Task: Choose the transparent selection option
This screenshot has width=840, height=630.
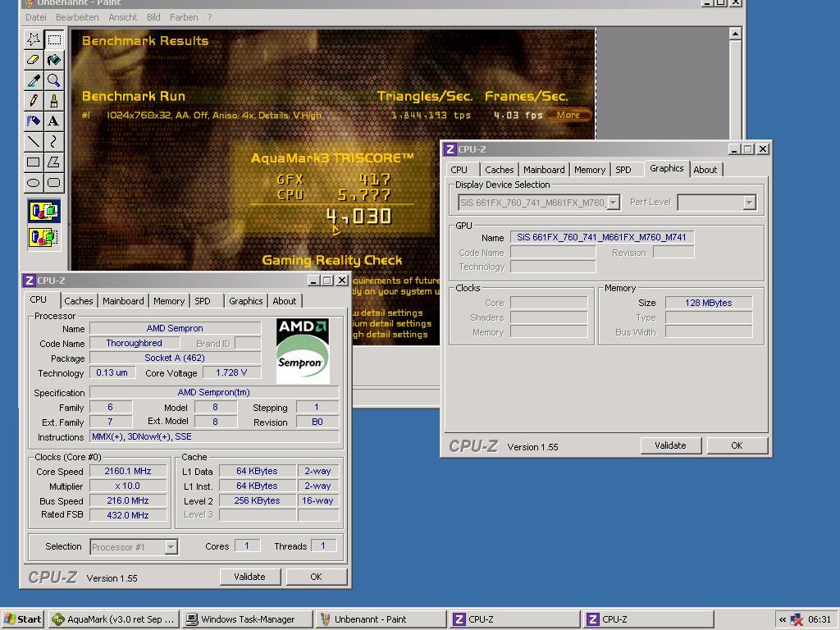Action: point(44,237)
